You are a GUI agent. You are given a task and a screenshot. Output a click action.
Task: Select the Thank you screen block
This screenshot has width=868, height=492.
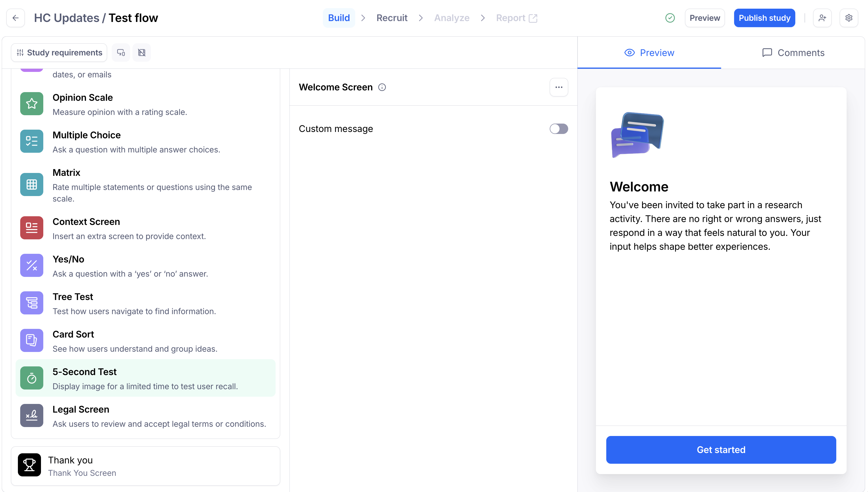(145, 466)
